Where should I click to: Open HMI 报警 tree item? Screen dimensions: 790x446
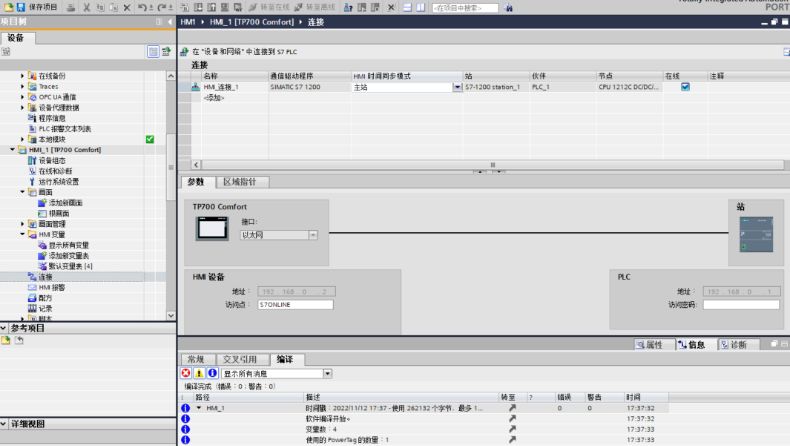coord(51,287)
